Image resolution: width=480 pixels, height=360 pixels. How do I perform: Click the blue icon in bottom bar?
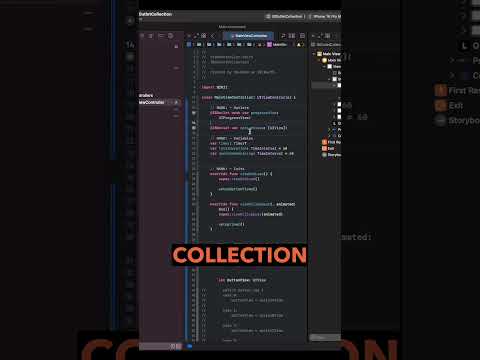coord(190,347)
